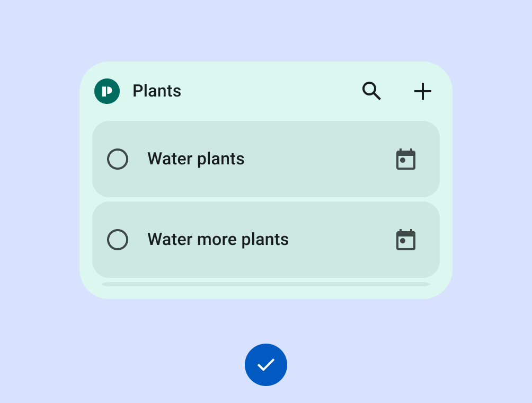Open calendar icon for "Water plants"
The width and height of the screenshot is (532, 403).
[x=406, y=159]
